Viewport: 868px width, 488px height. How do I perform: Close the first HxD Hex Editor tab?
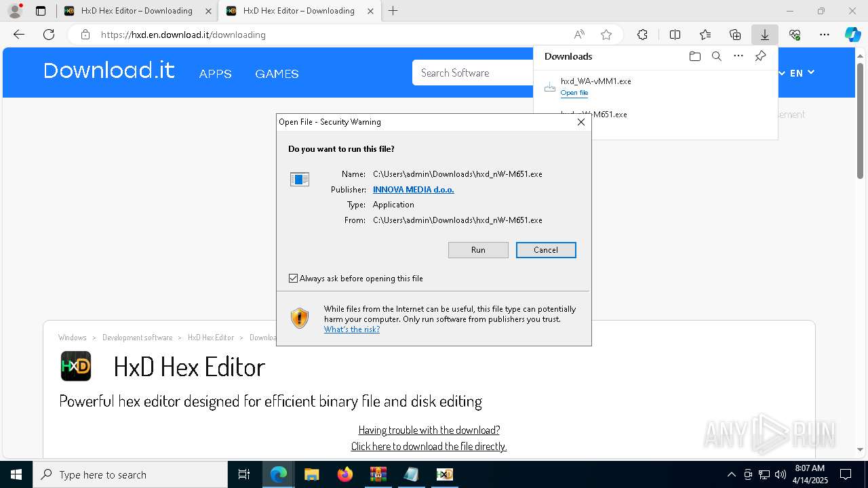point(208,11)
